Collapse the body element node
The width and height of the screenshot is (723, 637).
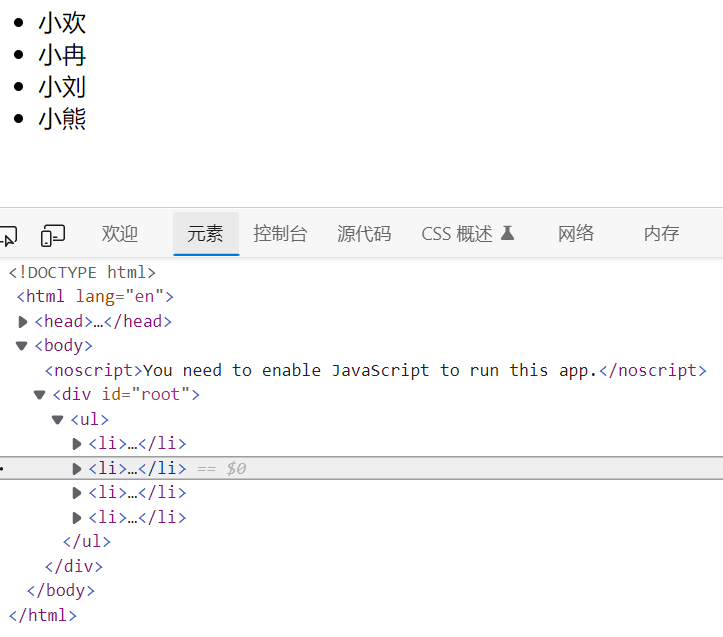coord(22,346)
